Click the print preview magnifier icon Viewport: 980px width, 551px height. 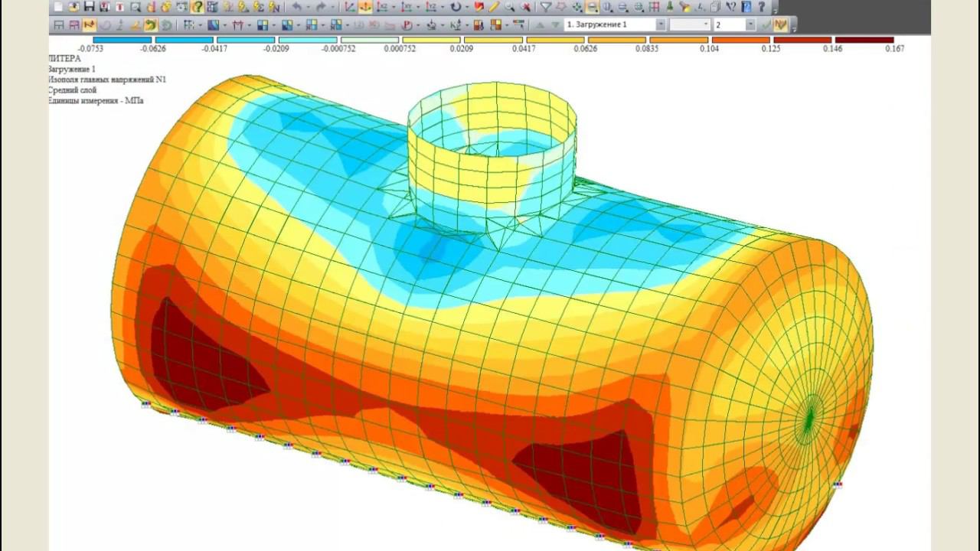click(136, 7)
